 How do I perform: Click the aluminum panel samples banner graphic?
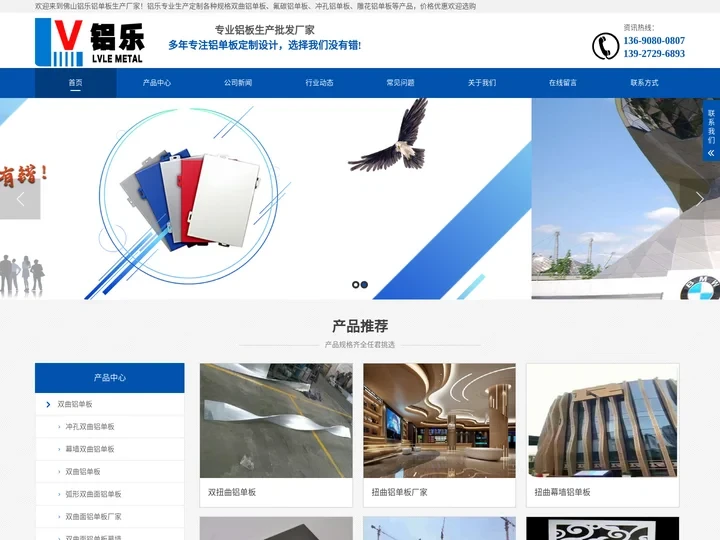coord(189,197)
